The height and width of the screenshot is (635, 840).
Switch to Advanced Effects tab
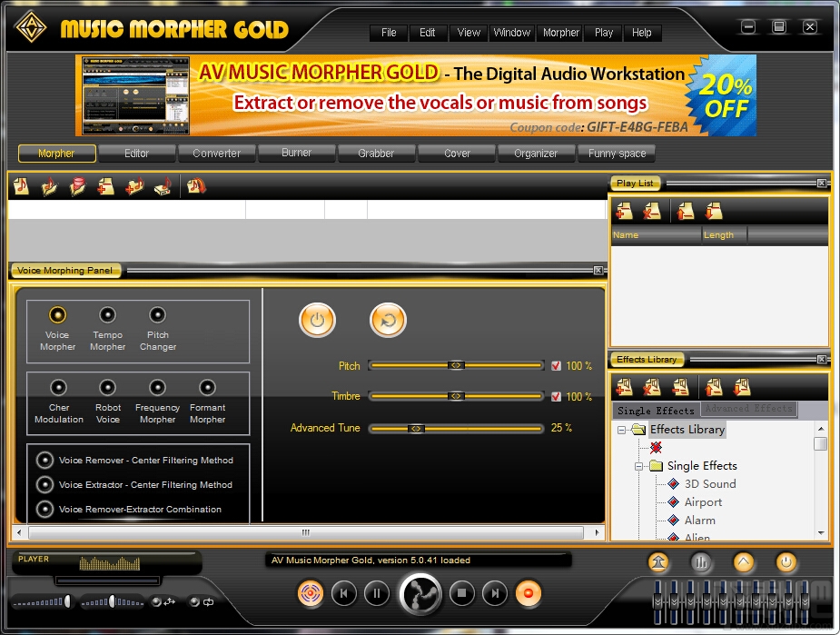tap(748, 409)
